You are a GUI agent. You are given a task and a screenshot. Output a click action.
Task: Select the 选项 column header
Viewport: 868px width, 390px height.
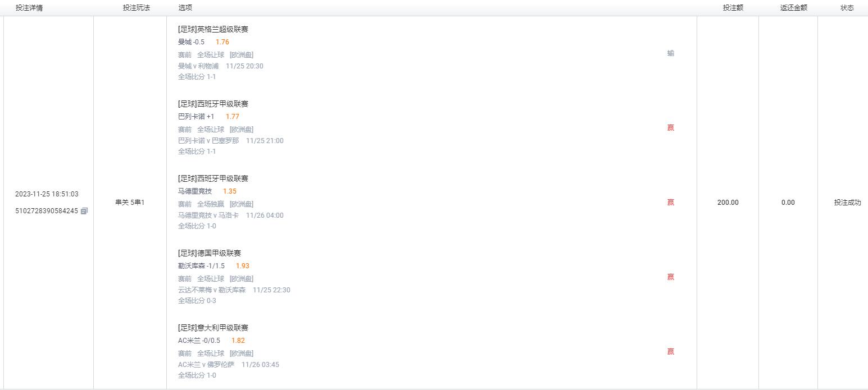click(x=185, y=8)
